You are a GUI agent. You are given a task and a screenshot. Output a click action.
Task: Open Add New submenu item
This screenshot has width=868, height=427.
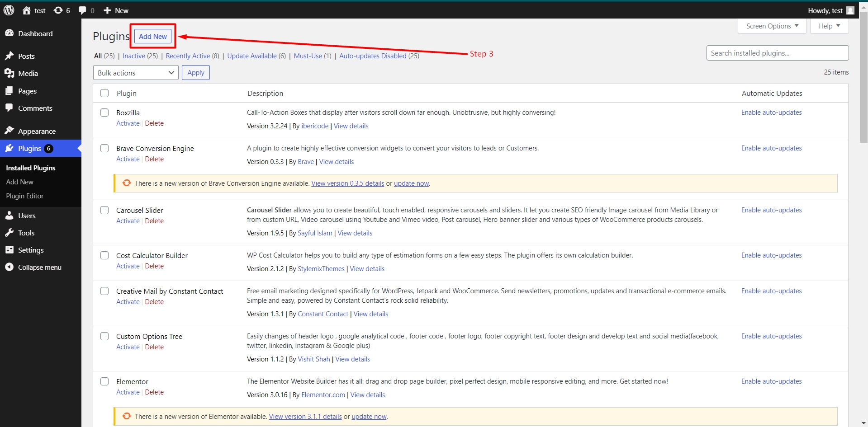[x=19, y=182]
